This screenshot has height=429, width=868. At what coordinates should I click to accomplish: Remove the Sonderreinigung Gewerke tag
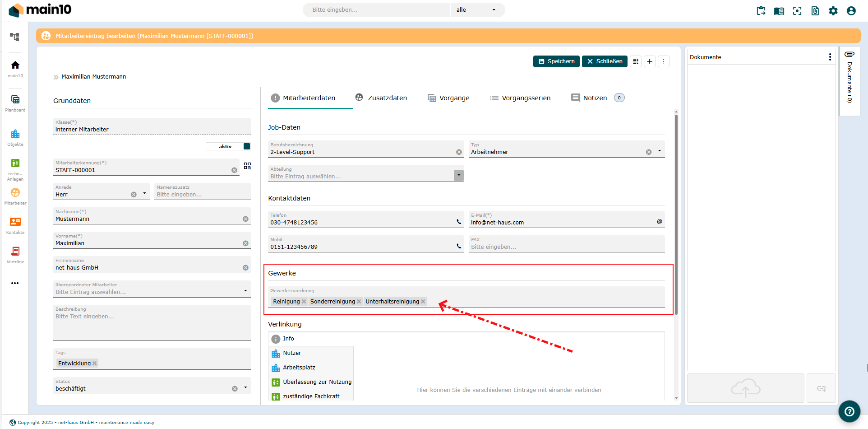point(359,302)
